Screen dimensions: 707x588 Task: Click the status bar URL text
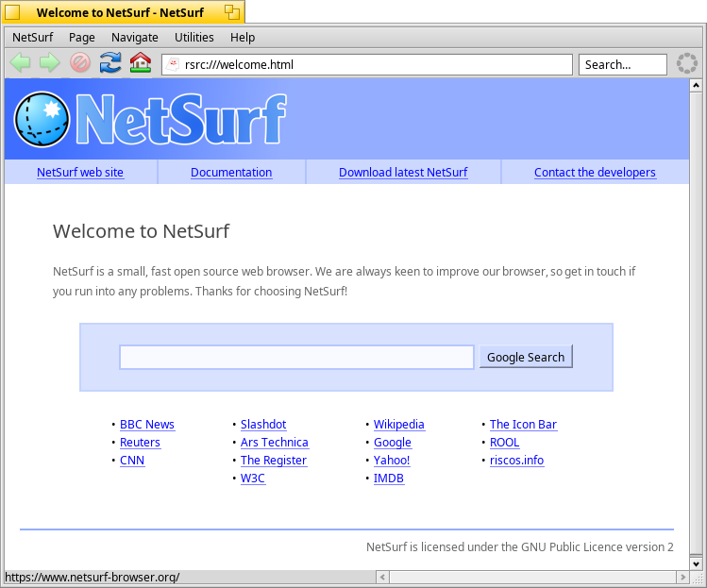coord(92,578)
